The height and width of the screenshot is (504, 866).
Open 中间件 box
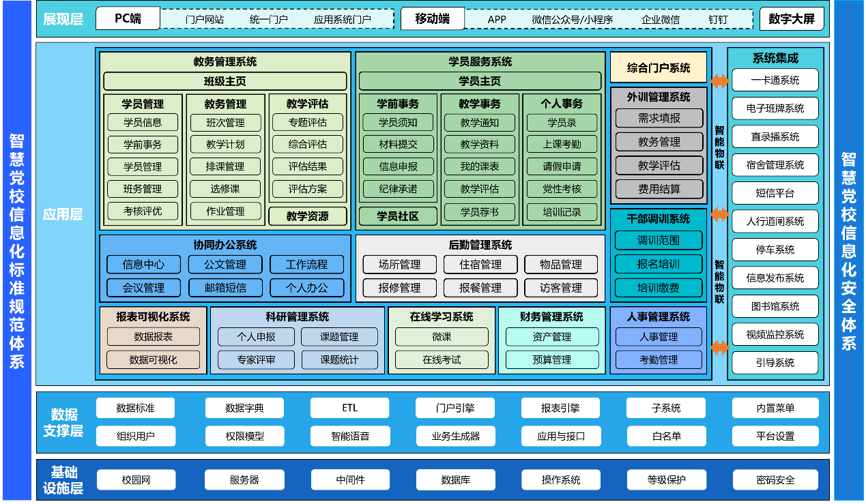pyautogui.click(x=350, y=479)
